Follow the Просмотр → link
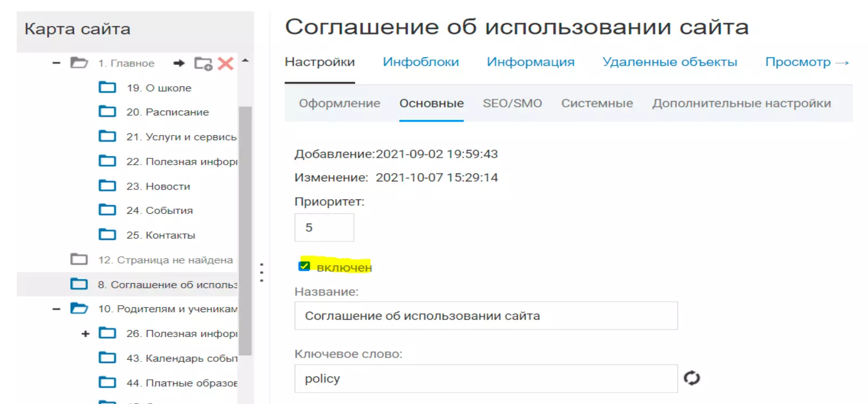 [x=807, y=62]
